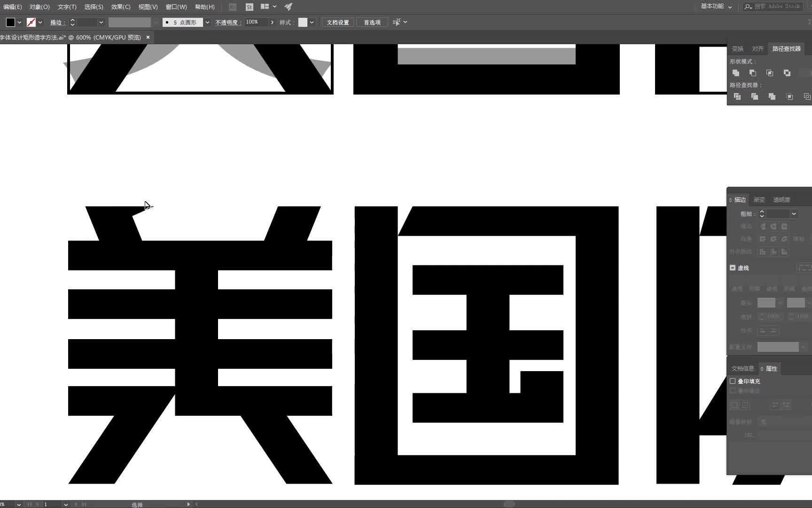The height and width of the screenshot is (508, 812).
Task: Click the Merge pathfinder icon
Action: tap(772, 96)
